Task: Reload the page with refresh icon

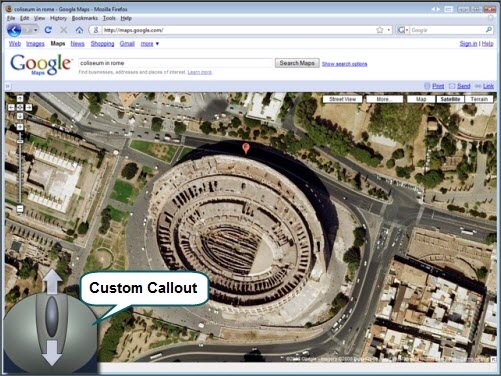Action: tap(48, 30)
